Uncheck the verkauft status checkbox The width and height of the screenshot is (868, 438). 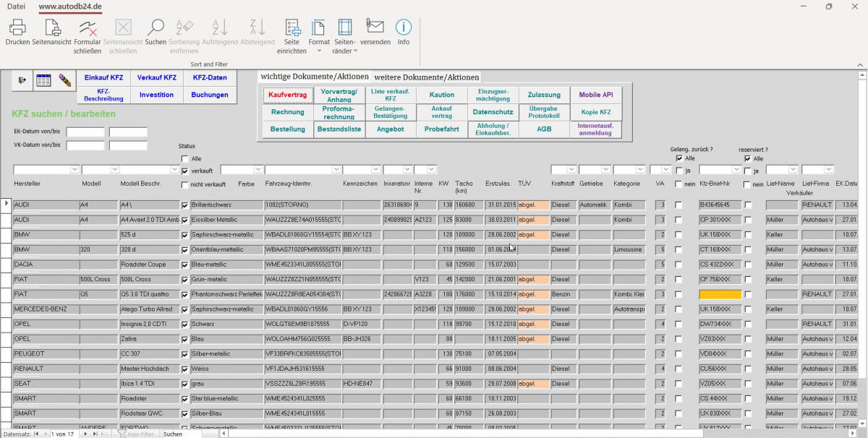click(x=185, y=171)
